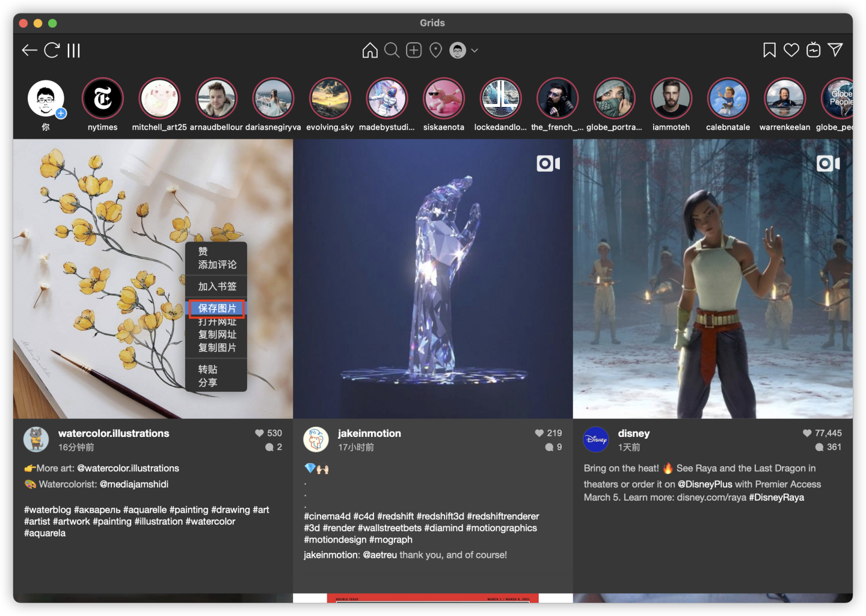This screenshot has height=616, width=866.
Task: Go back using the left arrow icon
Action: [x=29, y=50]
